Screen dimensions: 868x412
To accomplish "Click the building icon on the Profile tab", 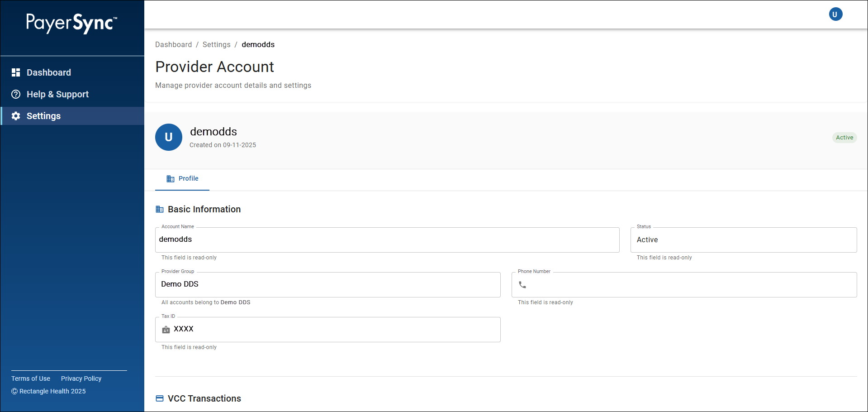I will coord(171,179).
